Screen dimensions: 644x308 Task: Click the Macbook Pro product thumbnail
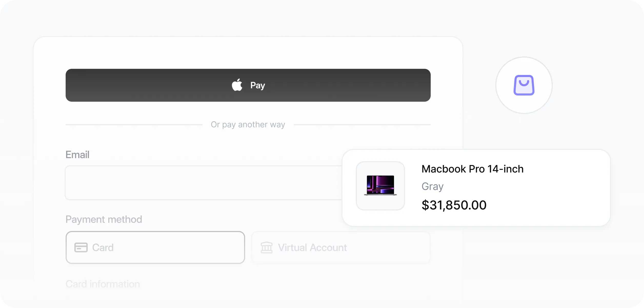point(380,186)
